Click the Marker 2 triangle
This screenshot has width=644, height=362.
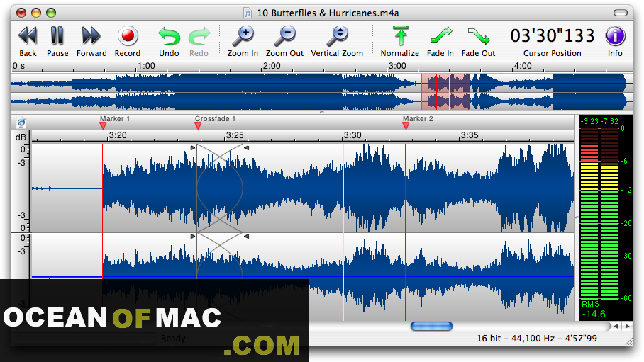pos(406,125)
